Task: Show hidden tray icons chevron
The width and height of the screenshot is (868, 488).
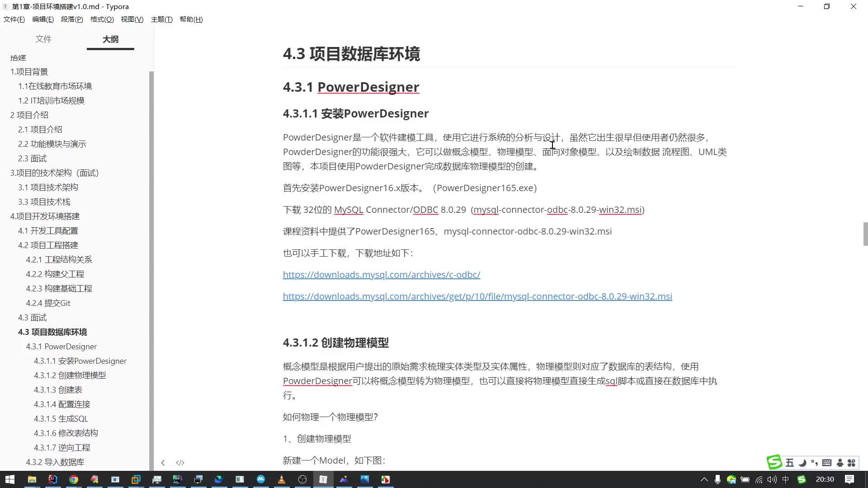Action: click(x=704, y=479)
